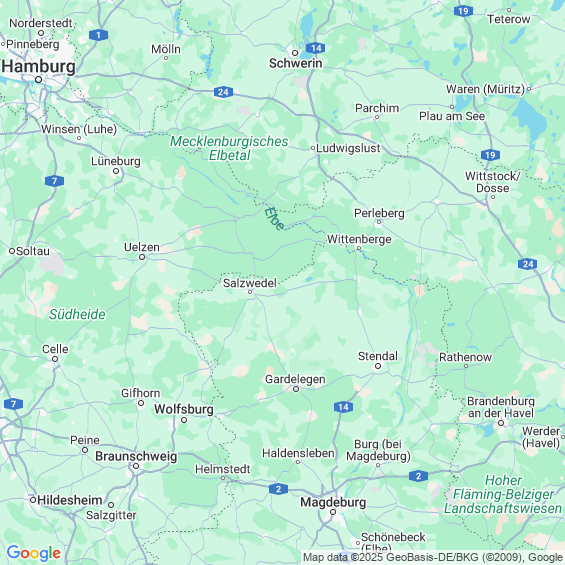Select the Braunschweig city label
This screenshot has width=565, height=565.
[136, 456]
